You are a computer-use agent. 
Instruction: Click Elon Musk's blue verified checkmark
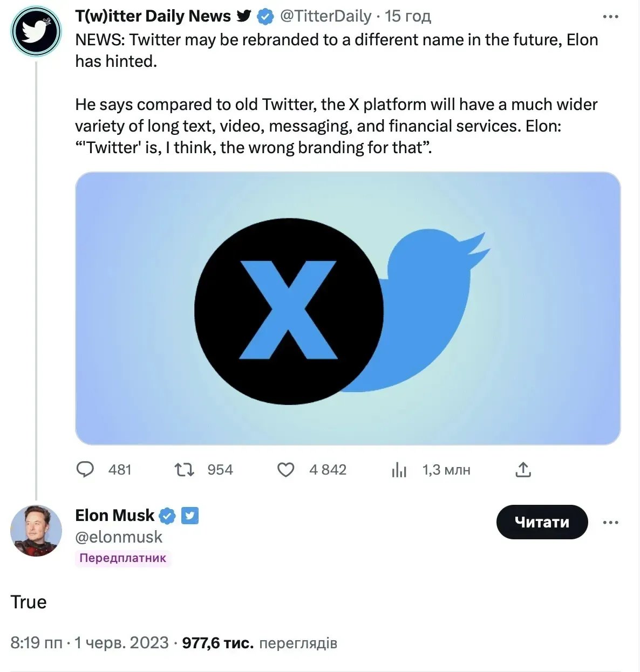tap(168, 516)
